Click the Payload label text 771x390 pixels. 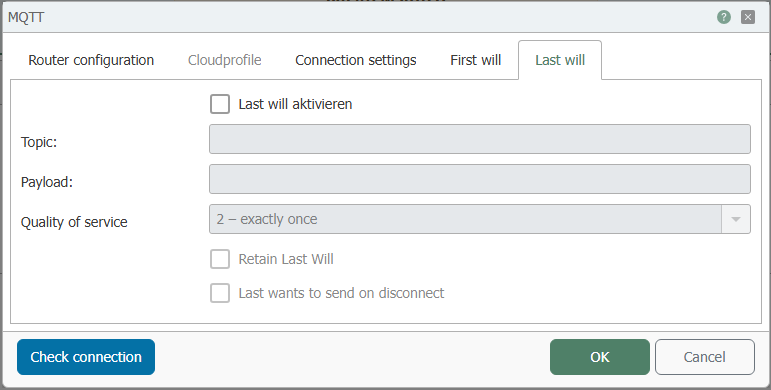tap(47, 182)
